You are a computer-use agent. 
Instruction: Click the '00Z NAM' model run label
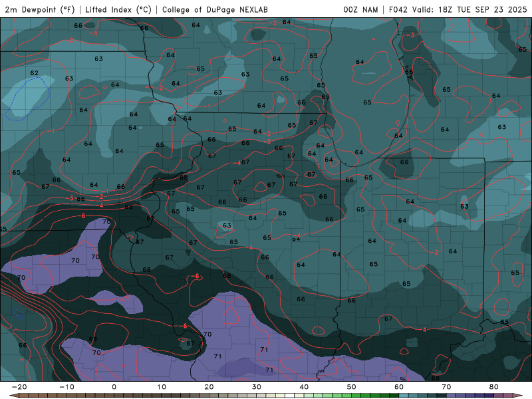point(360,9)
